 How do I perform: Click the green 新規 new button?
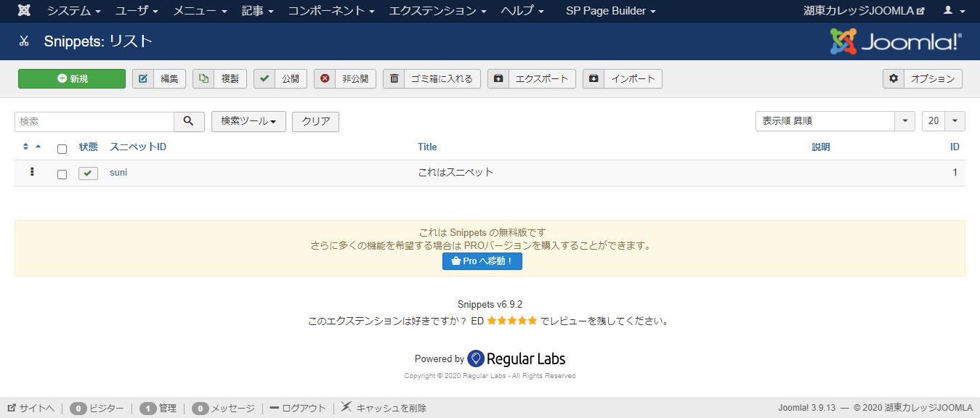pyautogui.click(x=71, y=78)
